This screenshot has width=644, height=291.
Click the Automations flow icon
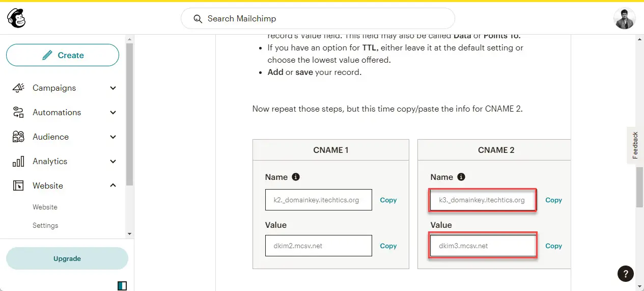pyautogui.click(x=18, y=112)
